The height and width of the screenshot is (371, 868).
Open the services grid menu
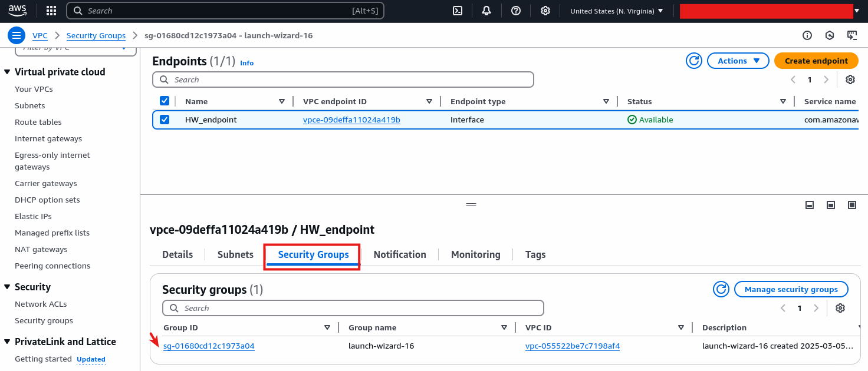[51, 11]
